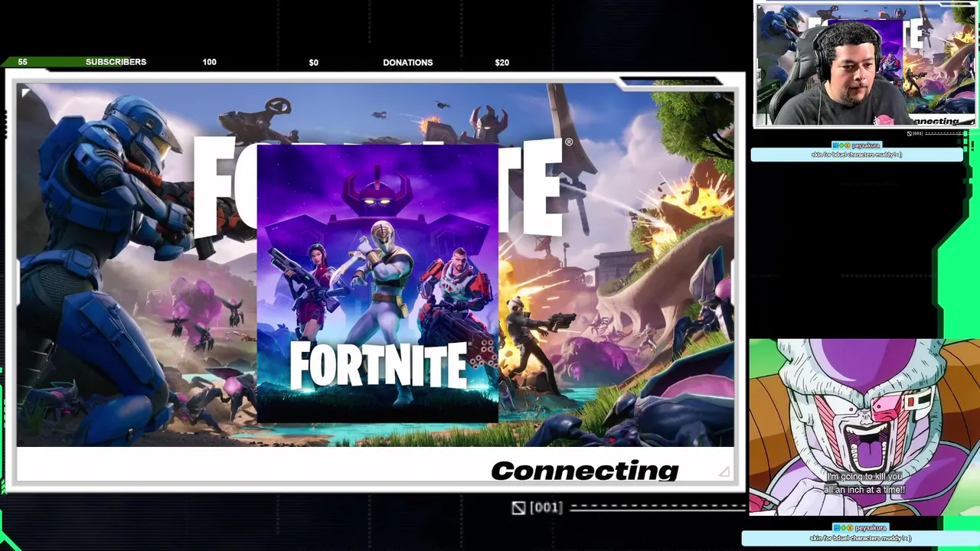
Task: Click the blue badge beside peysakura beneath the webcam
Action: click(836, 145)
